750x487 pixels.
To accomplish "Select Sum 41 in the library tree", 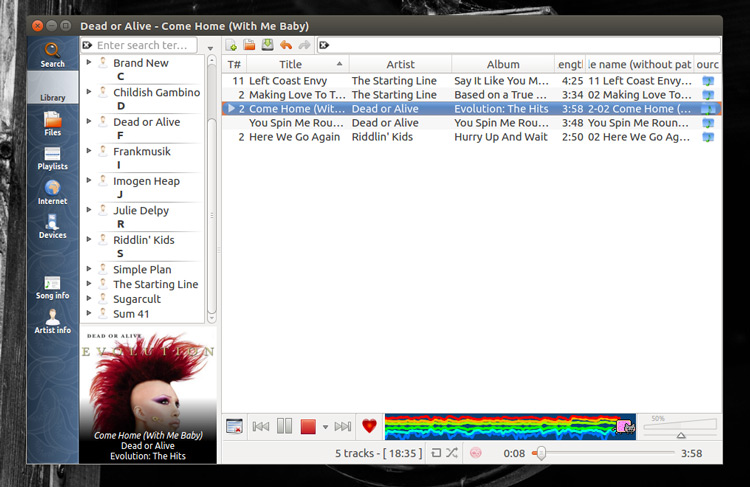I will 131,314.
